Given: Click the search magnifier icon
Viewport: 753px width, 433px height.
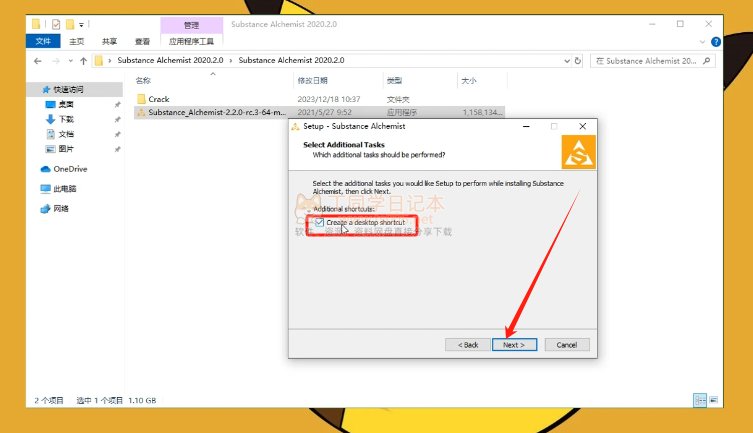Looking at the screenshot, I should (706, 61).
